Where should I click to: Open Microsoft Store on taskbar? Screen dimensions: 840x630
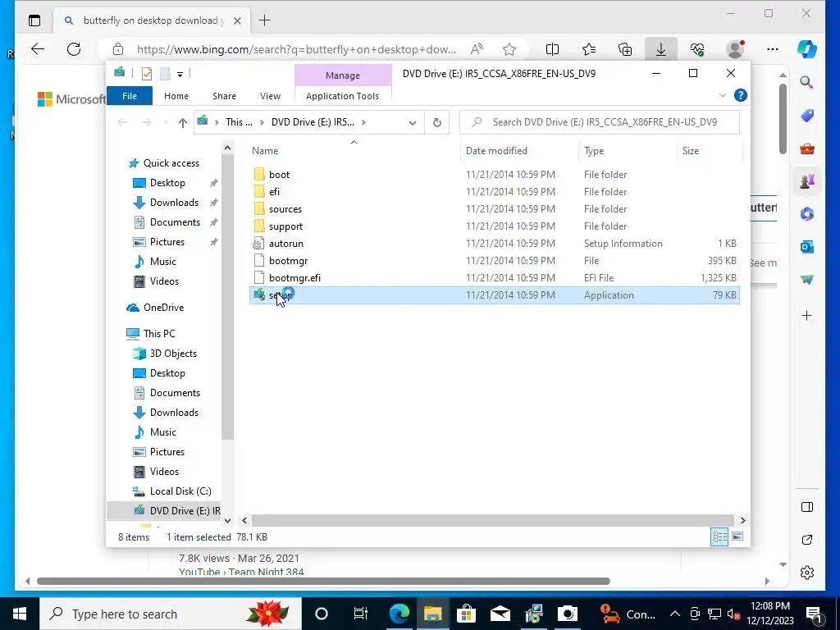click(466, 614)
